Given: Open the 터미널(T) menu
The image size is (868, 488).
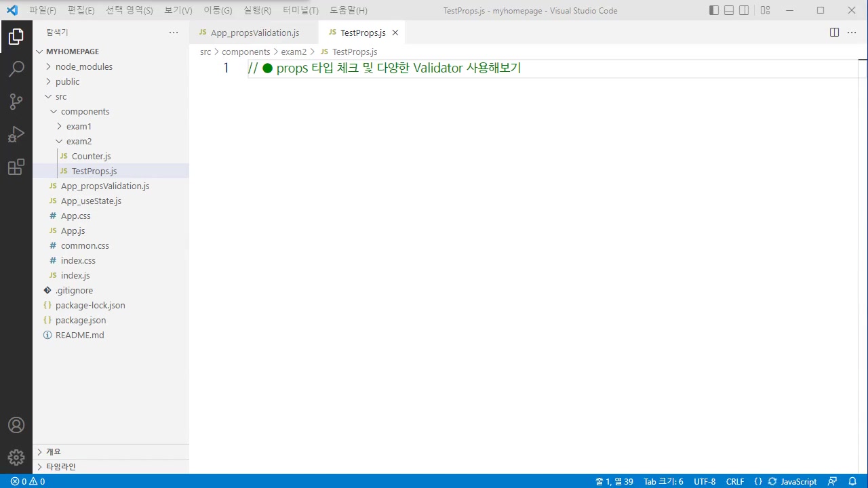Looking at the screenshot, I should click(300, 10).
